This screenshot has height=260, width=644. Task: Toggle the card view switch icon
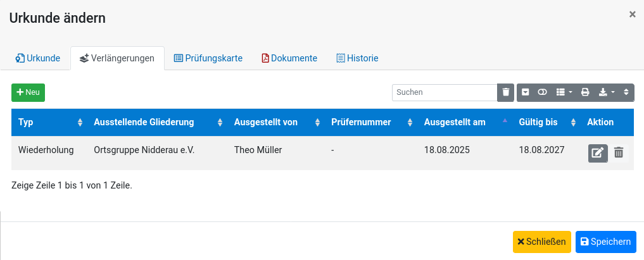tap(542, 92)
